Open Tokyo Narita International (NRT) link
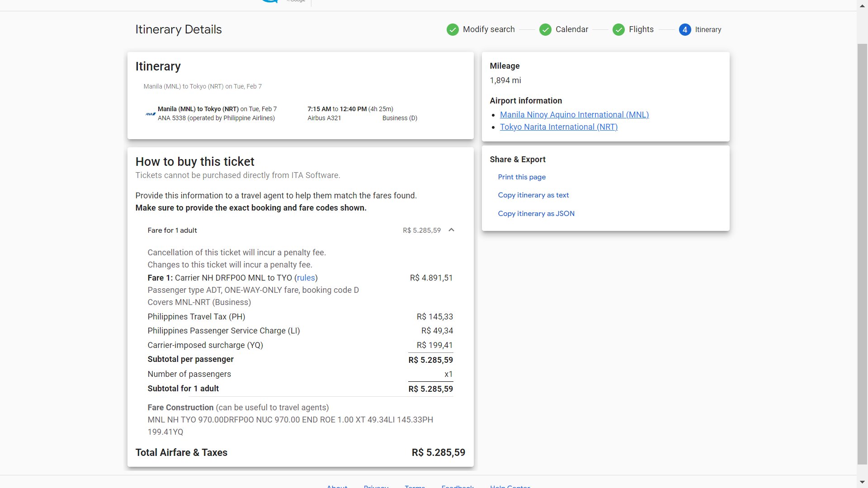868x488 pixels. [559, 127]
